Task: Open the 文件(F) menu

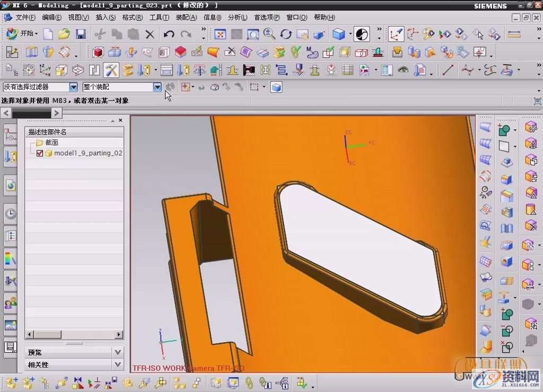Action: (x=25, y=17)
